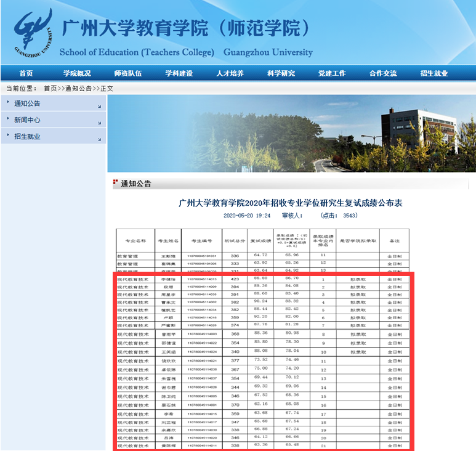Click the 通知公告 breadcrumb link
The width and height of the screenshot is (476, 451).
[79, 88]
